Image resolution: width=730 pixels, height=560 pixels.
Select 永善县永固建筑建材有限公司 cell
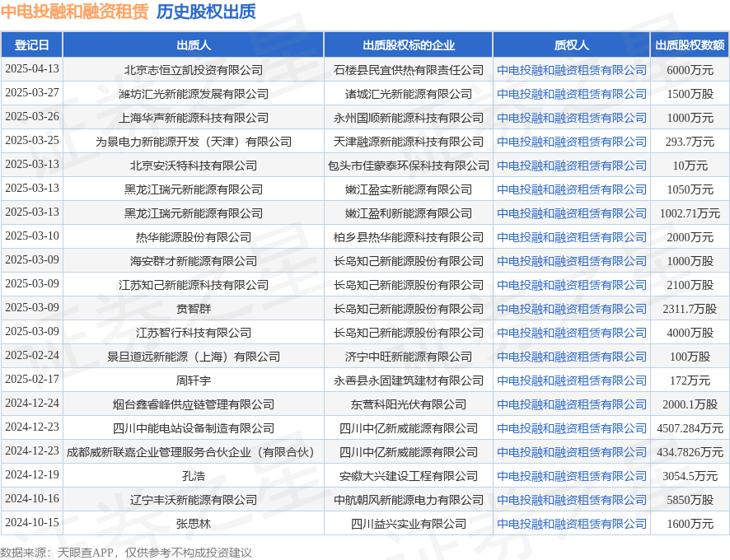409,380
